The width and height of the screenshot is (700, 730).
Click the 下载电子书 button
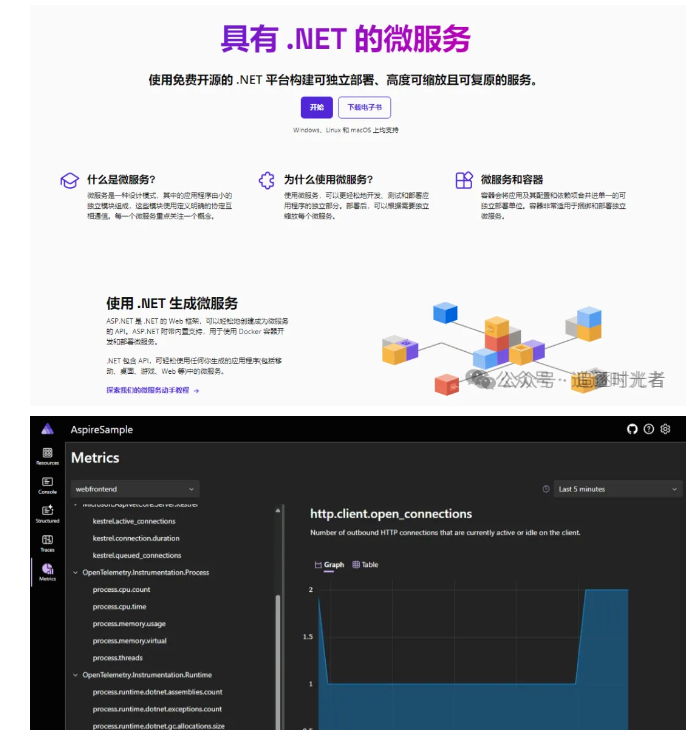pyautogui.click(x=364, y=108)
